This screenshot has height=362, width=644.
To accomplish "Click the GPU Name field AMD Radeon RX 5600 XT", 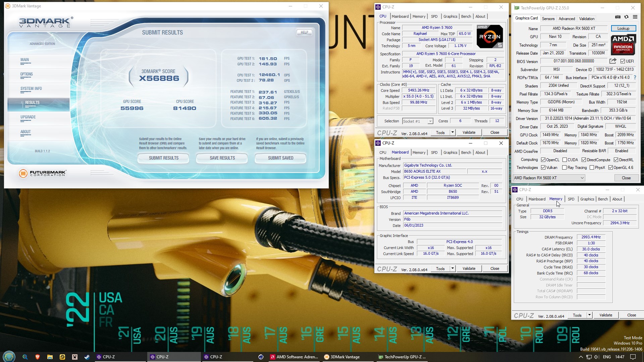I will coord(574,28).
